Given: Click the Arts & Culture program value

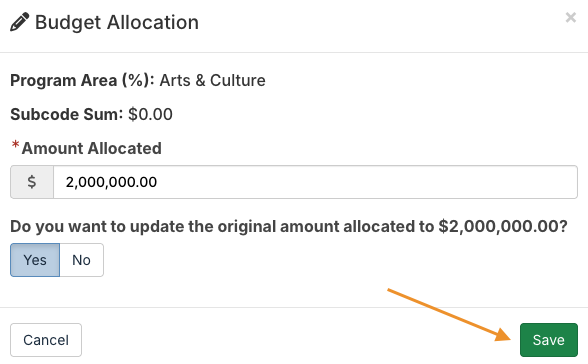Looking at the screenshot, I should coord(213,81).
